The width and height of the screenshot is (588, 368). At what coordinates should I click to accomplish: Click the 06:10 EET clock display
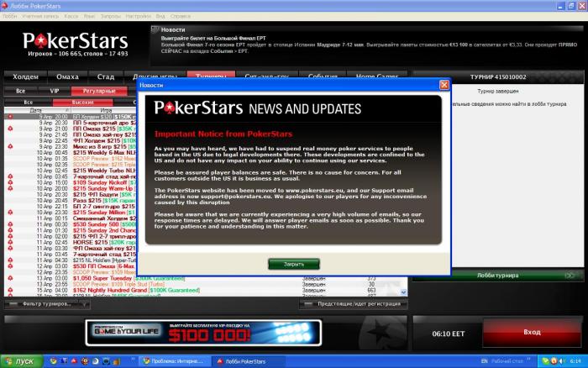448,334
